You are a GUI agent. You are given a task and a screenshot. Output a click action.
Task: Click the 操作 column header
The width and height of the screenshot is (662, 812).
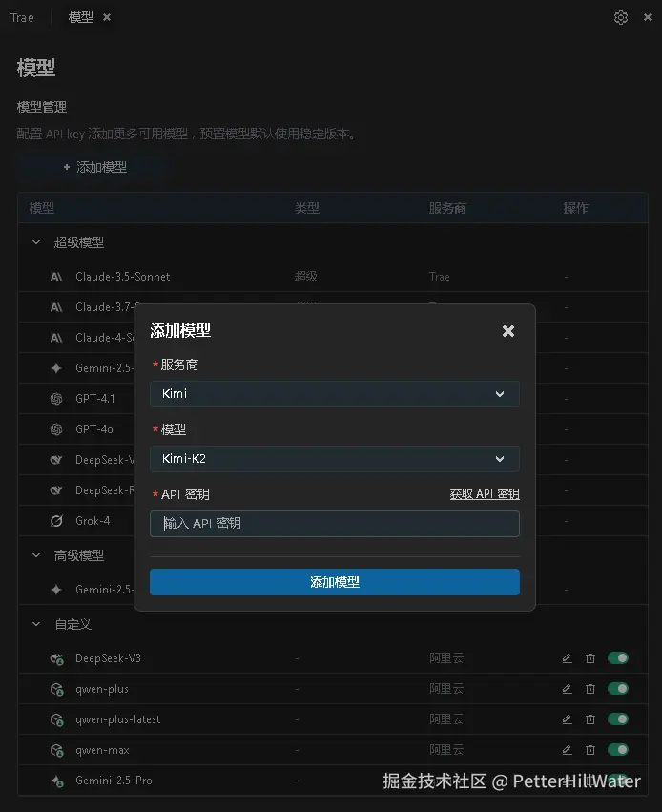pos(575,208)
